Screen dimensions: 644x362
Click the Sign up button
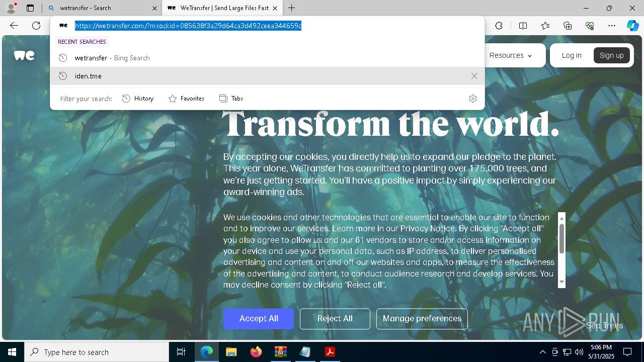click(611, 55)
